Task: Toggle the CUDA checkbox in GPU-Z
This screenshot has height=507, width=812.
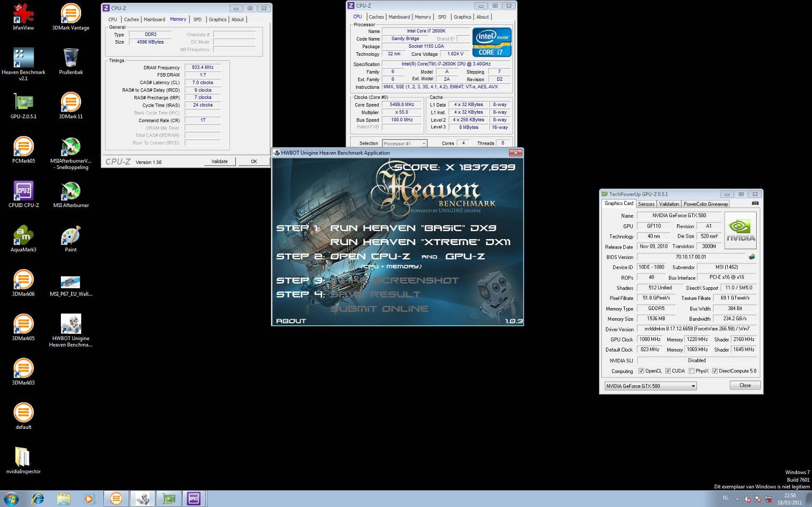Action: click(x=668, y=371)
